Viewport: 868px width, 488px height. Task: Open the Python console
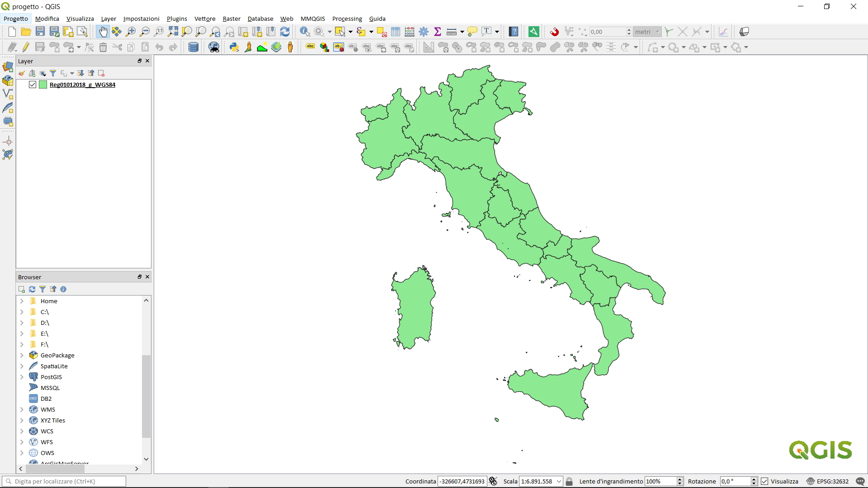coord(234,47)
